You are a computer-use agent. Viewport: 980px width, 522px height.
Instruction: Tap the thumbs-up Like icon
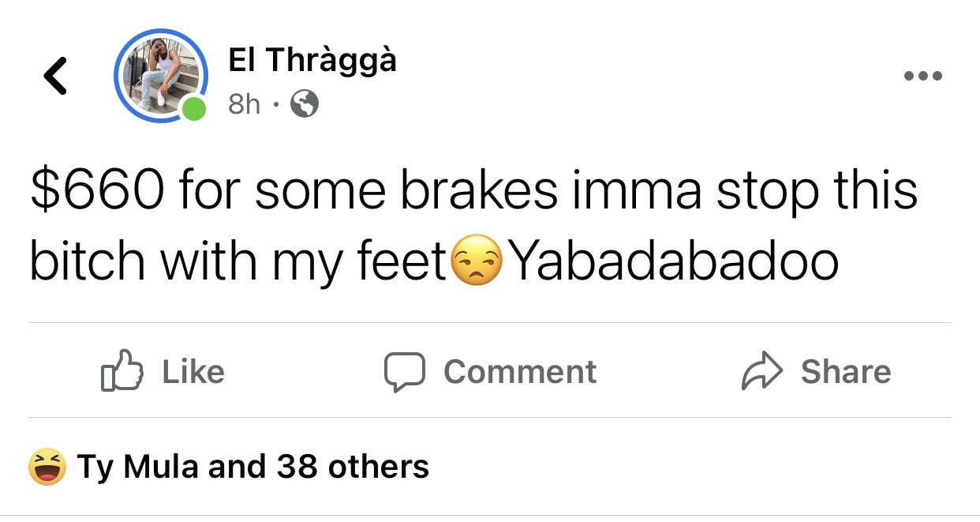(x=122, y=372)
